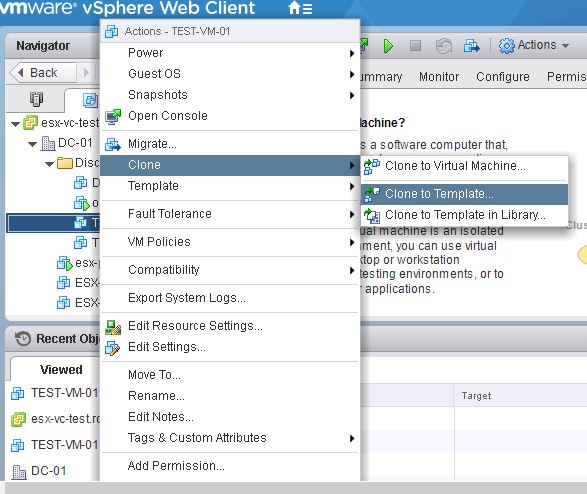Choose Clone to Template in Library...

(x=465, y=215)
